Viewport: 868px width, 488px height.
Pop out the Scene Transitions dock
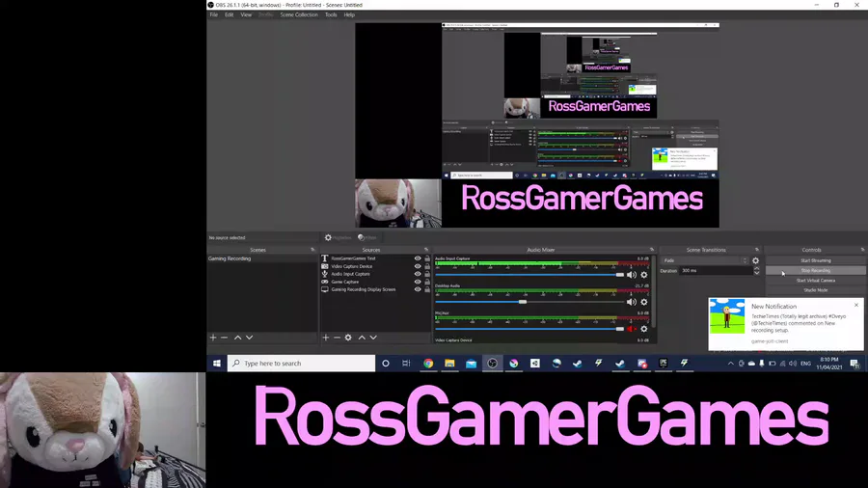coord(757,250)
